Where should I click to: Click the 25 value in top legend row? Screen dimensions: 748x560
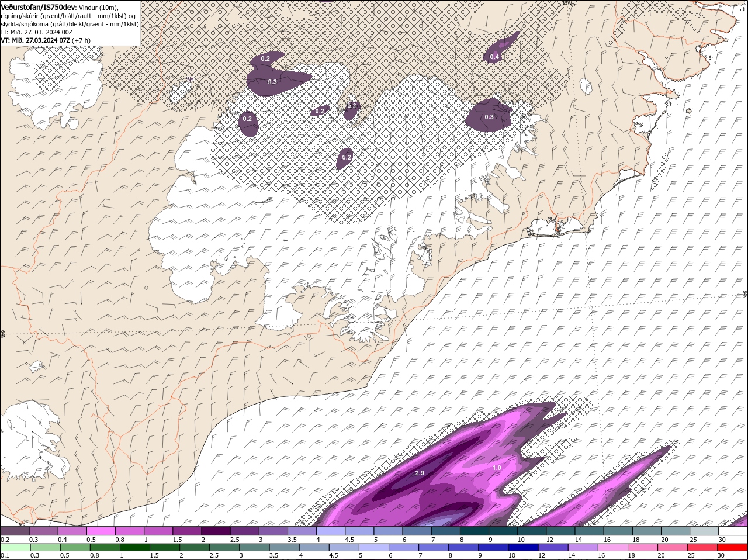tap(693, 540)
